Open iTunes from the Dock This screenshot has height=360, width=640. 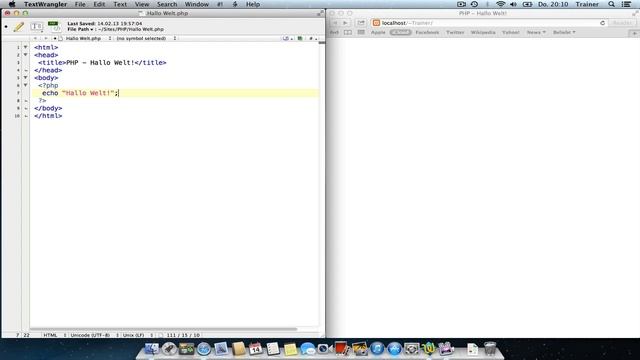coord(377,349)
